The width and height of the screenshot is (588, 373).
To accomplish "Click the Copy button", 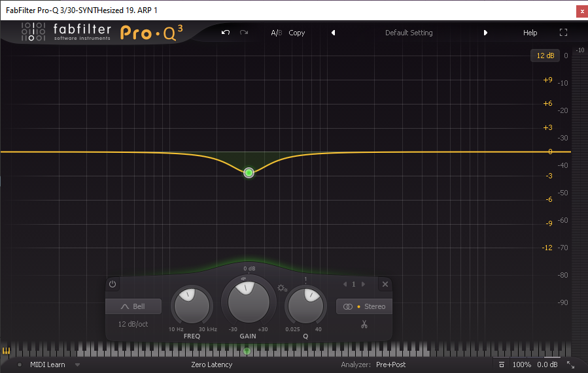I will coord(297,33).
